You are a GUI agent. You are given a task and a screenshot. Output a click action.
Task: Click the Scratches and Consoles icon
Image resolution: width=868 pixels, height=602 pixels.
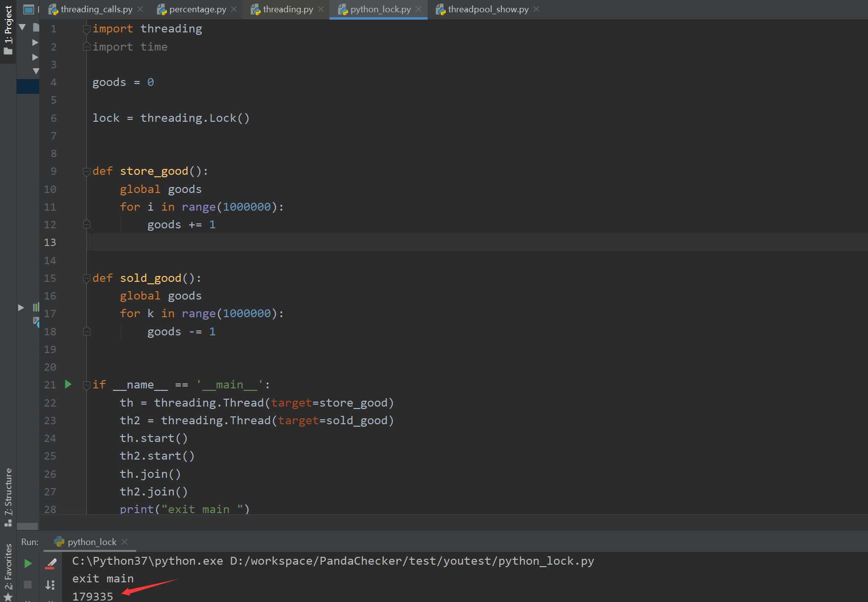[x=36, y=321]
